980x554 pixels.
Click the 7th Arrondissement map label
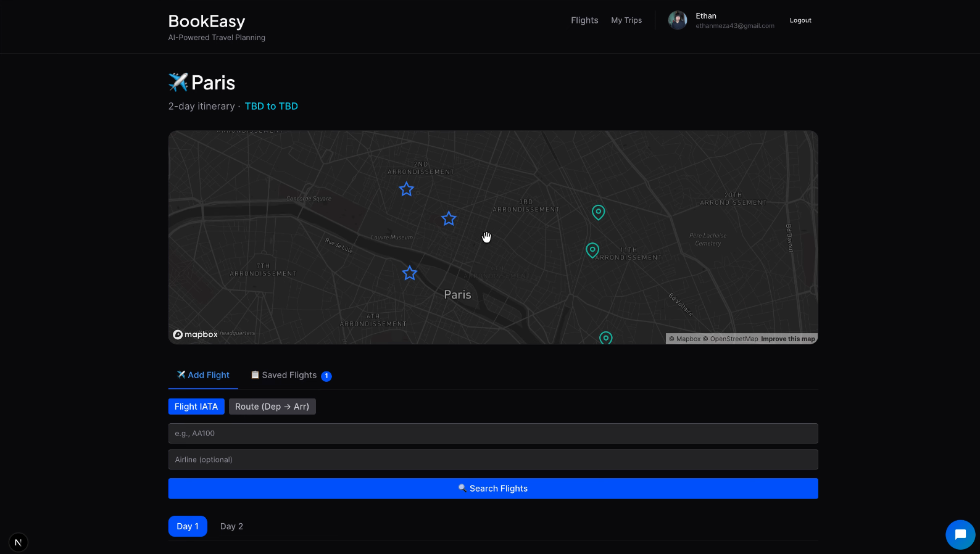263,270
